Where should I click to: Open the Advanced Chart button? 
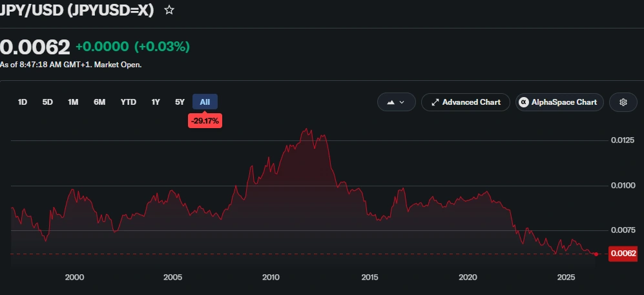(x=466, y=102)
